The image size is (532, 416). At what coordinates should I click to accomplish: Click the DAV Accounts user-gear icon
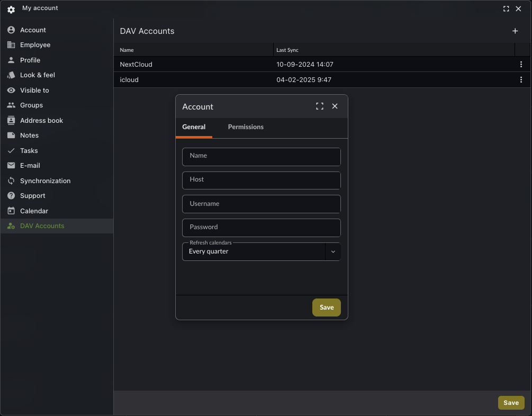(x=11, y=226)
